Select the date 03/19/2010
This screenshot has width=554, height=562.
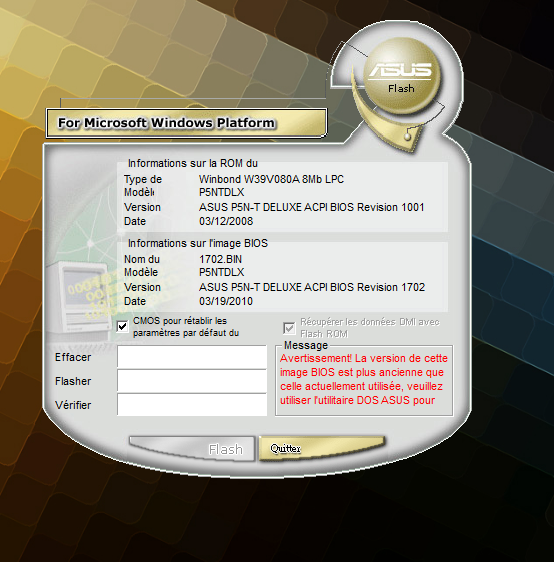(226, 301)
